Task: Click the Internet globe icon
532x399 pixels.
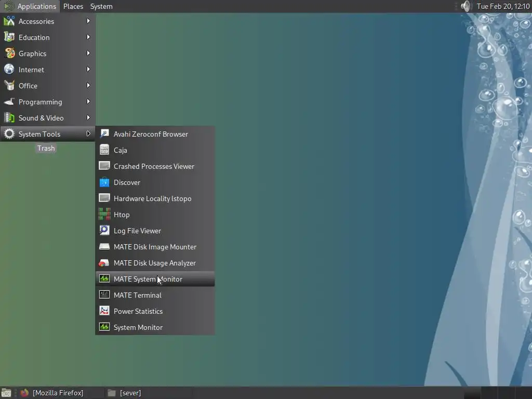Action: 9,69
